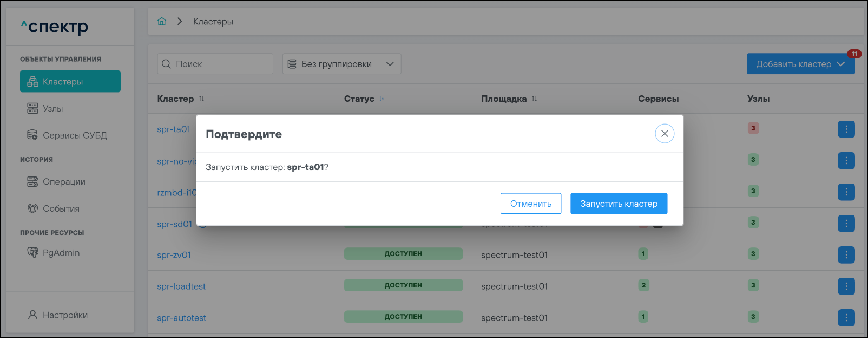
Task: Go to Узлы in sidebar
Action: (53, 109)
